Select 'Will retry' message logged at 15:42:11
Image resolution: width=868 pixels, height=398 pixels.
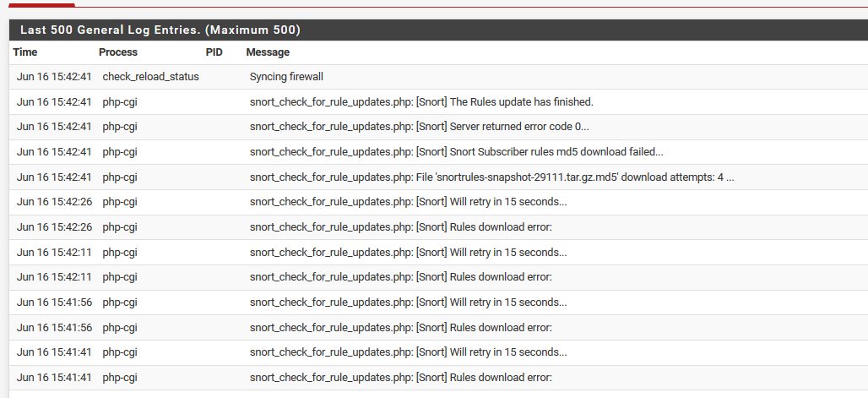(x=408, y=252)
